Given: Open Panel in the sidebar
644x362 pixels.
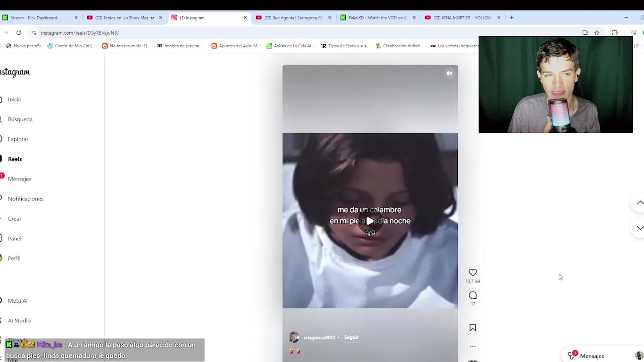Looking at the screenshot, I should coord(15,238).
